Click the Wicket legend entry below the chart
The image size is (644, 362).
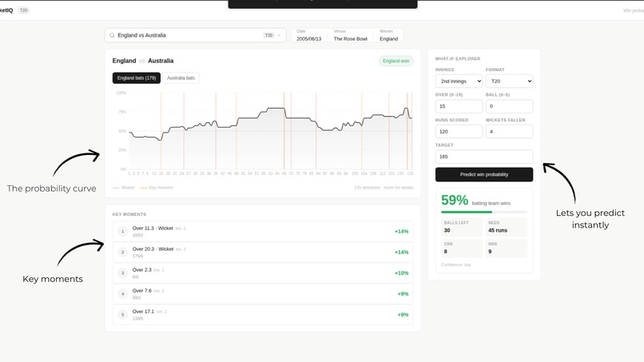pos(123,187)
